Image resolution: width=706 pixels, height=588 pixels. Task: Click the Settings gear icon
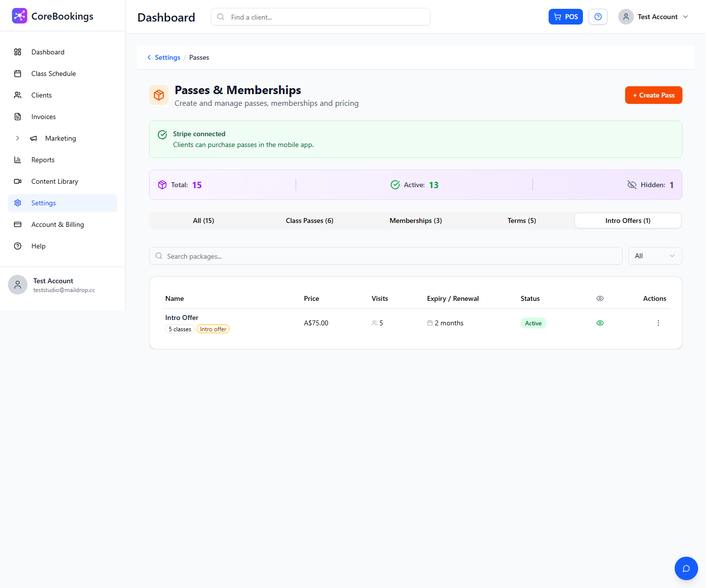[x=18, y=203]
